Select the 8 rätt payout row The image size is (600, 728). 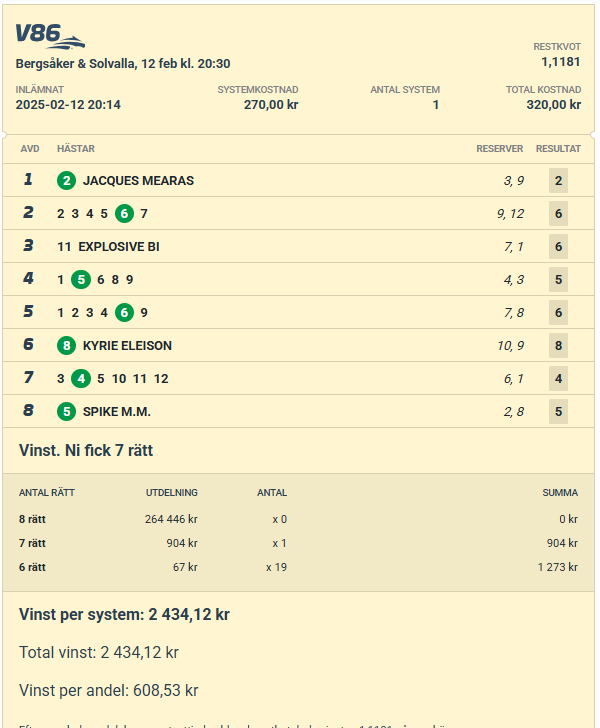[298, 519]
